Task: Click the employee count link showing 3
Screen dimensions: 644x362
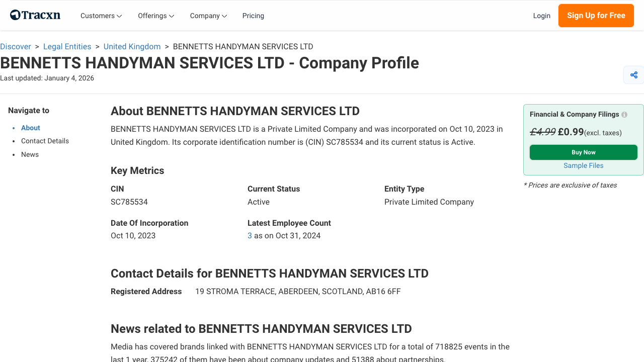Action: click(x=250, y=235)
